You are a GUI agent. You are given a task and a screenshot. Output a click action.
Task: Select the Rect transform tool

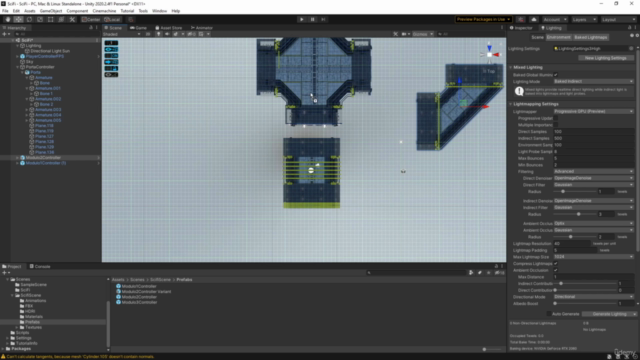[50, 19]
